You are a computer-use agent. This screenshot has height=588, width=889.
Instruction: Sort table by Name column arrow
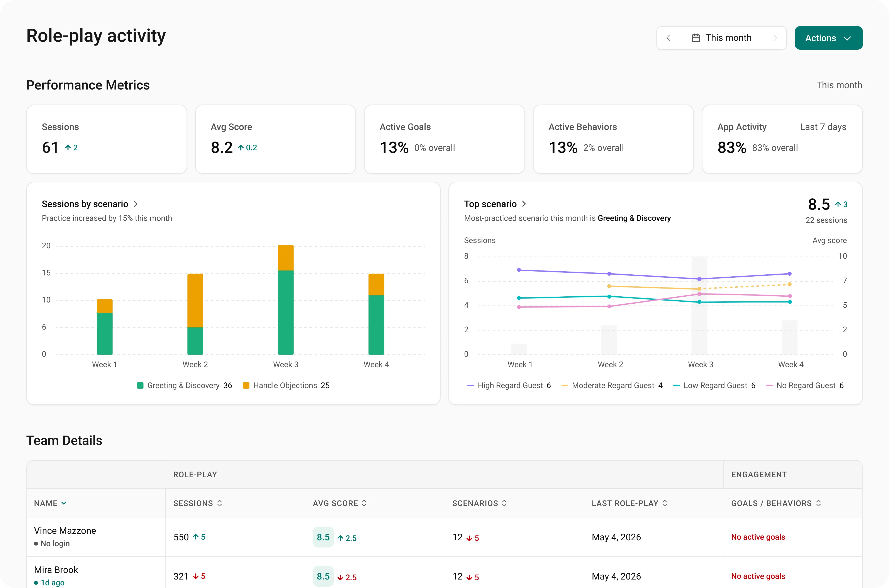coord(64,503)
